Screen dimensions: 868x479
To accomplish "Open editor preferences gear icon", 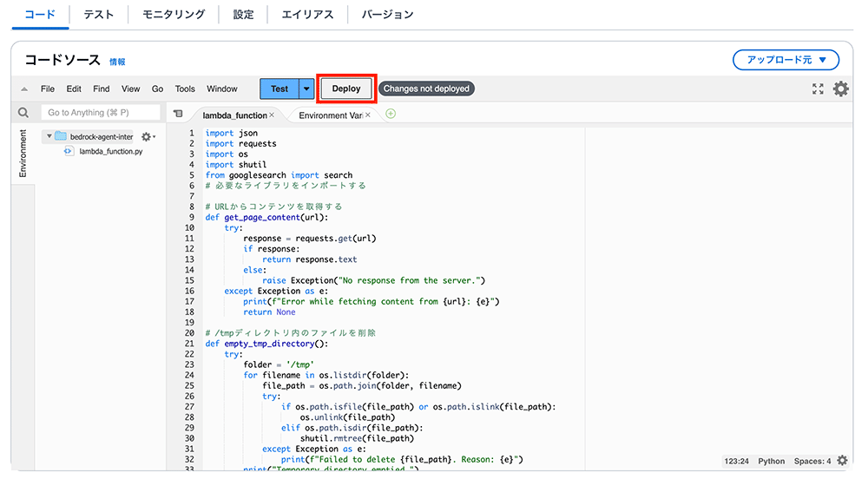I will click(841, 89).
